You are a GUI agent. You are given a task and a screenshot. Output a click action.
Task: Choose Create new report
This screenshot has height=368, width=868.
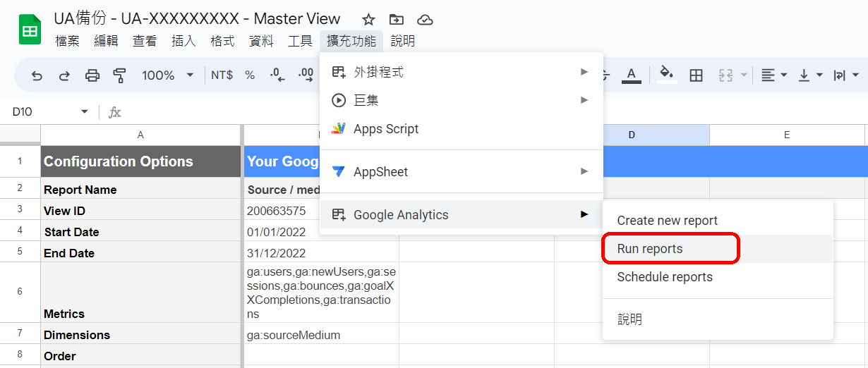point(718,221)
